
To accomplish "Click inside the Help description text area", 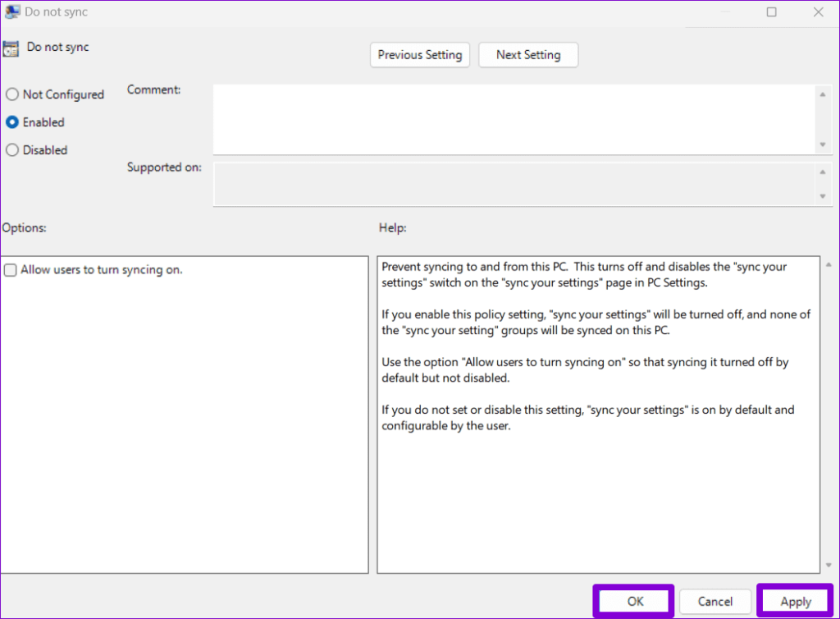I will coord(597,493).
